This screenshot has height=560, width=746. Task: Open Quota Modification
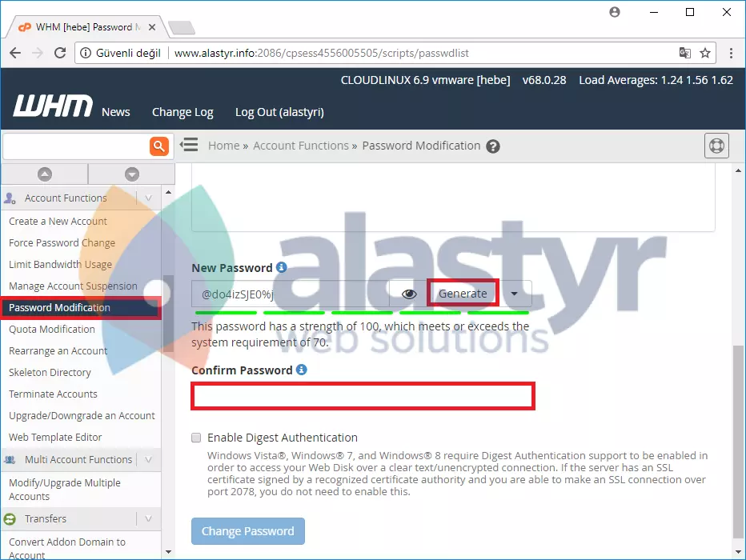(52, 330)
